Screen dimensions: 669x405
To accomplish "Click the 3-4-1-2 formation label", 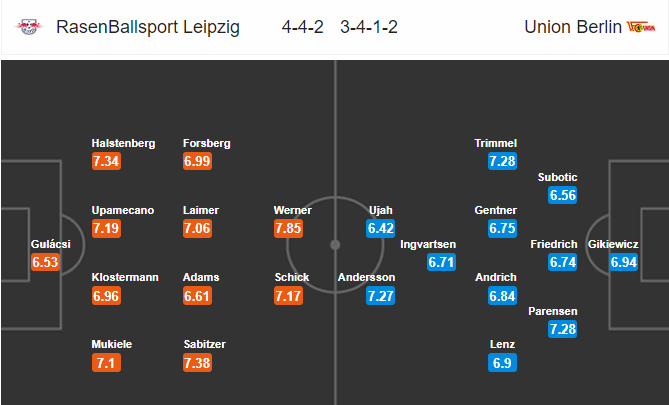I will click(x=369, y=27).
